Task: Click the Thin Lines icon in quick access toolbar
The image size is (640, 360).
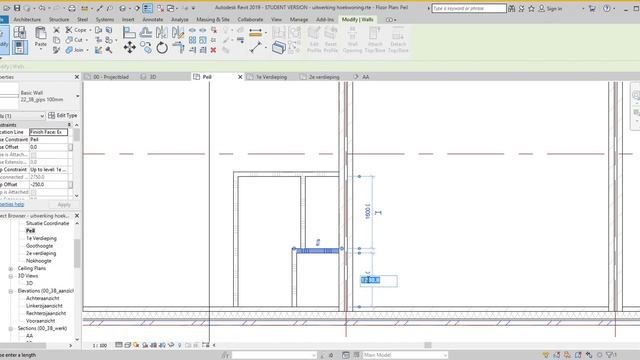Action: [x=147, y=8]
